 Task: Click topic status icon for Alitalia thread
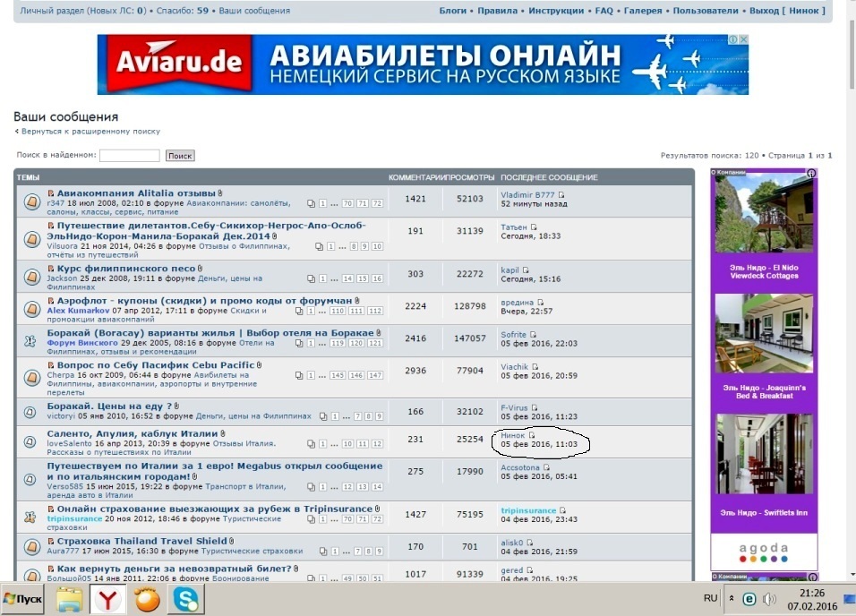click(30, 201)
